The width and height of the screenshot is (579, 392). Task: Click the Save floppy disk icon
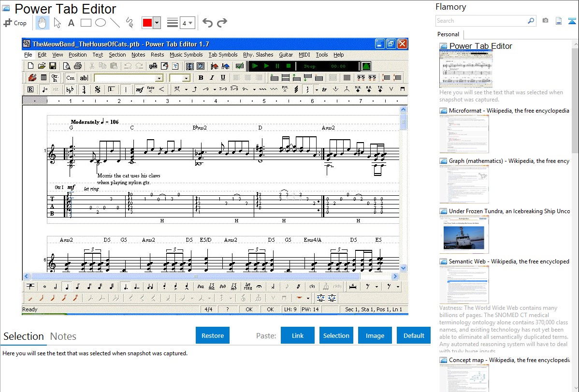[52, 66]
